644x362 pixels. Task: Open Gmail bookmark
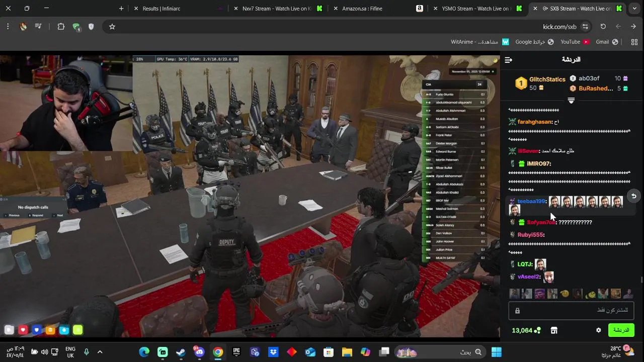[x=607, y=42]
